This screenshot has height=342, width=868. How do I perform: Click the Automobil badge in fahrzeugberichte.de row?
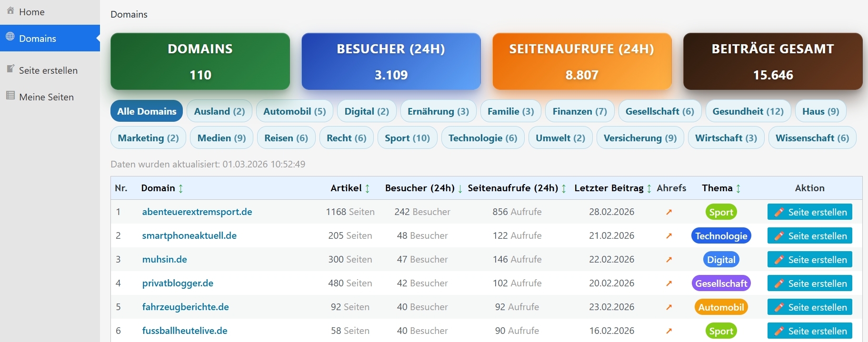point(721,307)
